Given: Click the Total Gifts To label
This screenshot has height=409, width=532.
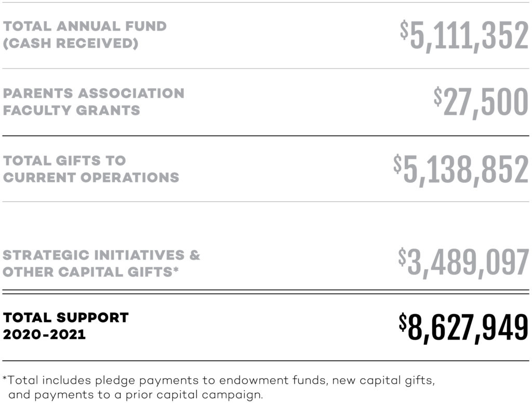Looking at the screenshot, I should click(x=64, y=160).
